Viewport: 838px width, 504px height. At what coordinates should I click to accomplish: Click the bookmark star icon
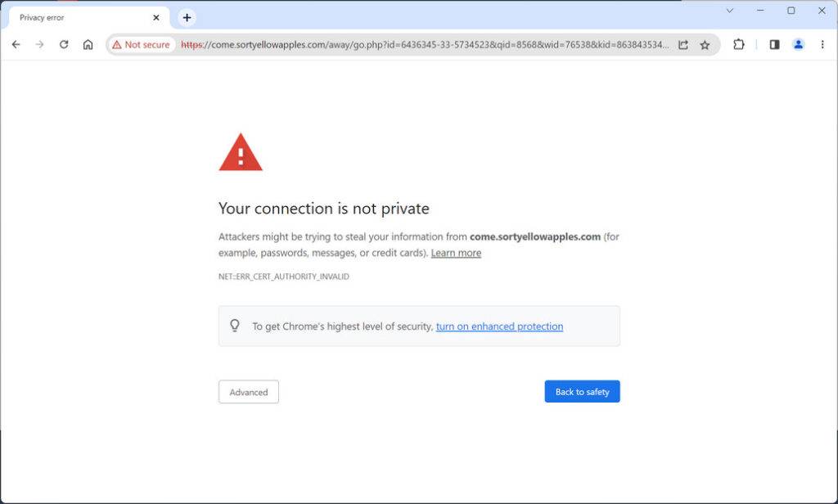[705, 45]
